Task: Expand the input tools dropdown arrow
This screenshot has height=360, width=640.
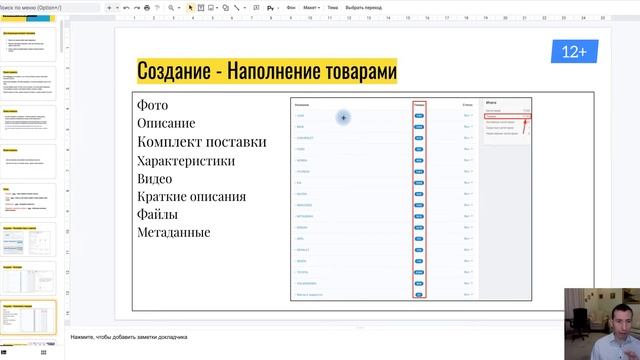Action: pos(278,8)
